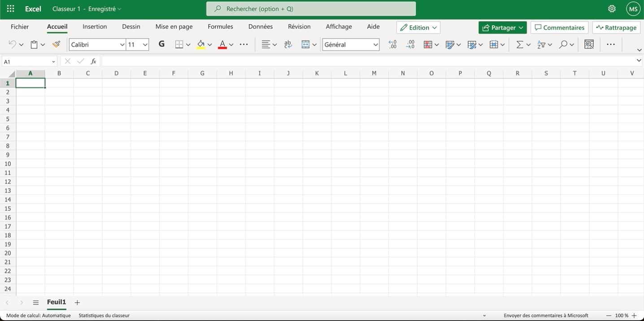Open the Commentaires button
The height and width of the screenshot is (321, 644).
559,27
